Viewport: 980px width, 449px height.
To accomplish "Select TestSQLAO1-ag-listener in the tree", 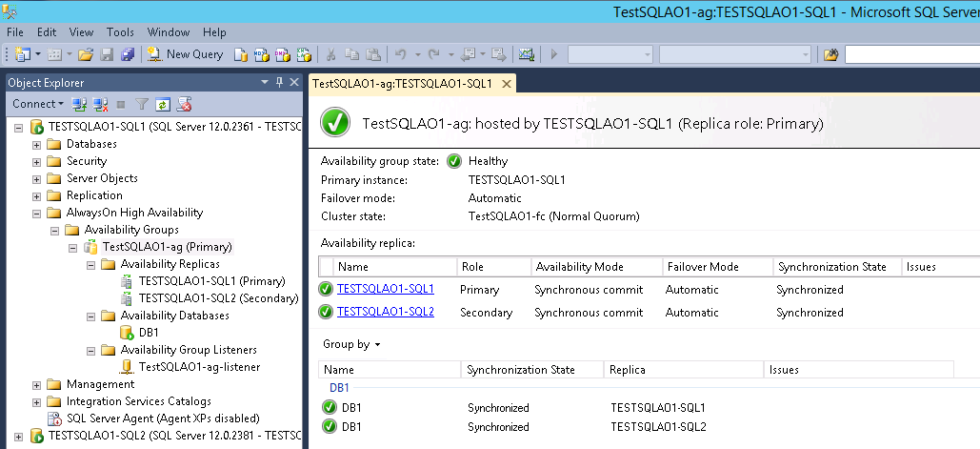I will click(199, 367).
